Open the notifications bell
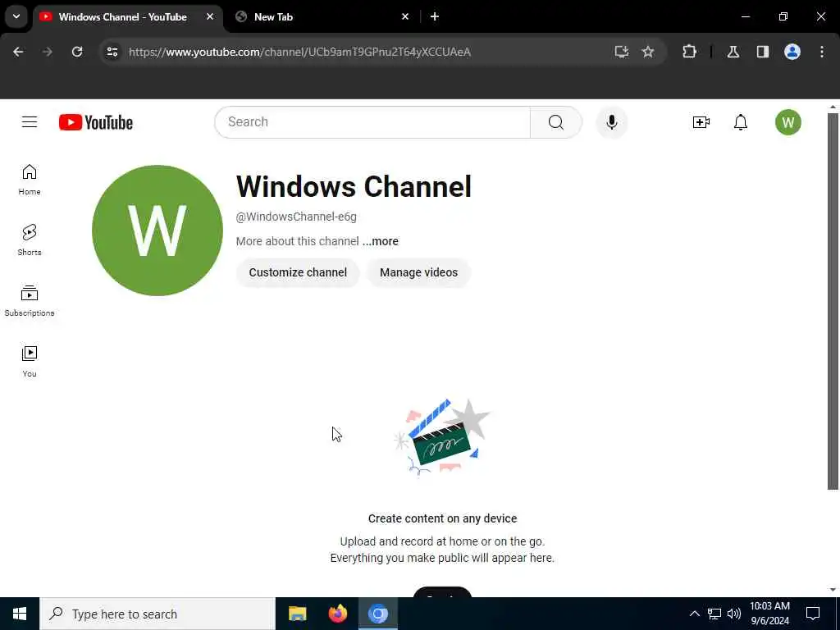 coord(741,122)
